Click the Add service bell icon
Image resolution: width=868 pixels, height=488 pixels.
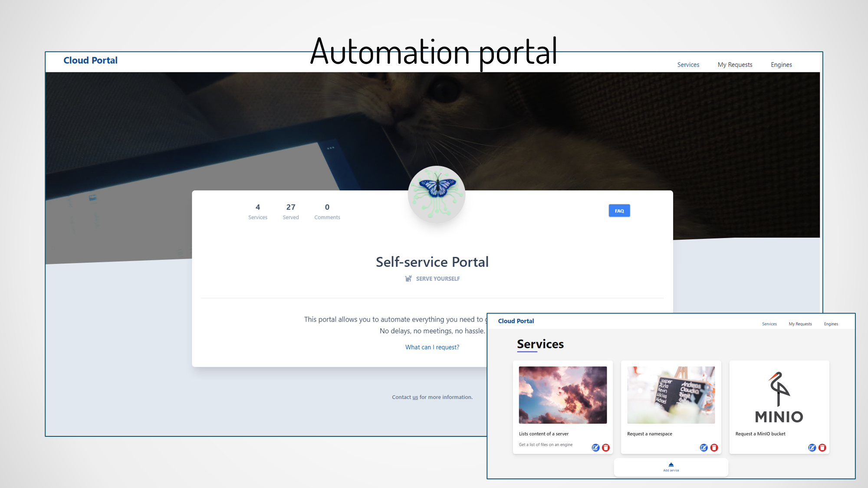click(671, 465)
